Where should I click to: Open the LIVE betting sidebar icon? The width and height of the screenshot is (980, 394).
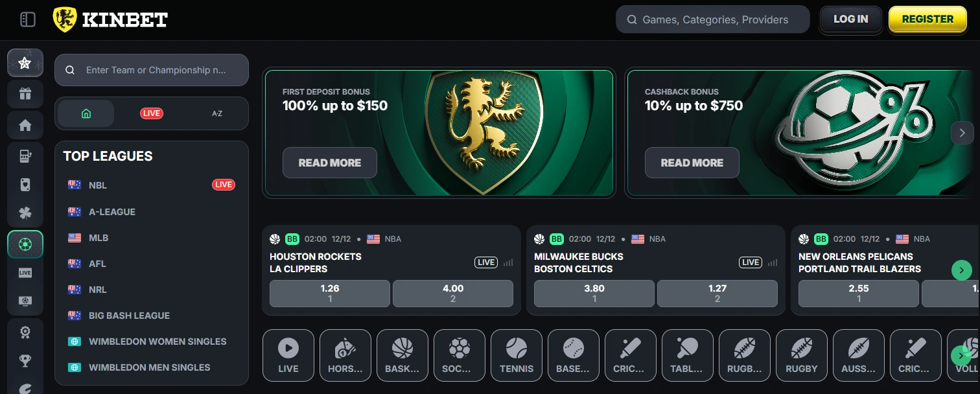[x=25, y=272]
